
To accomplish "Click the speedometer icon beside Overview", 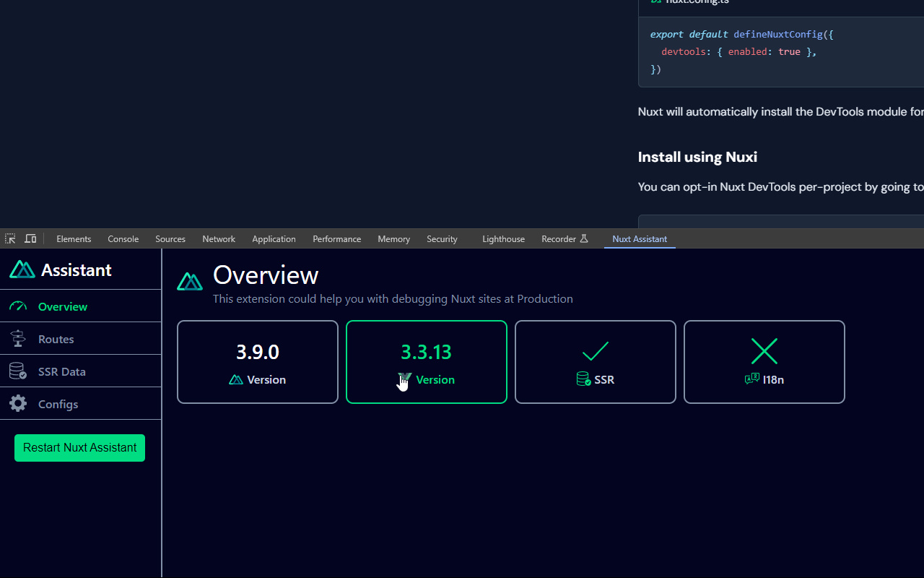I will point(18,306).
